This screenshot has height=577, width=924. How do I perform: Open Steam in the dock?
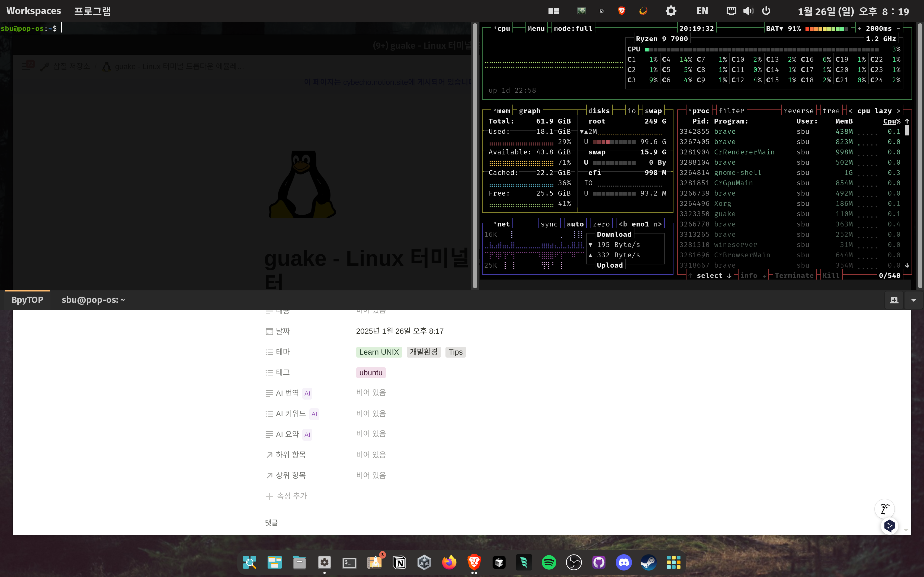[x=648, y=562]
